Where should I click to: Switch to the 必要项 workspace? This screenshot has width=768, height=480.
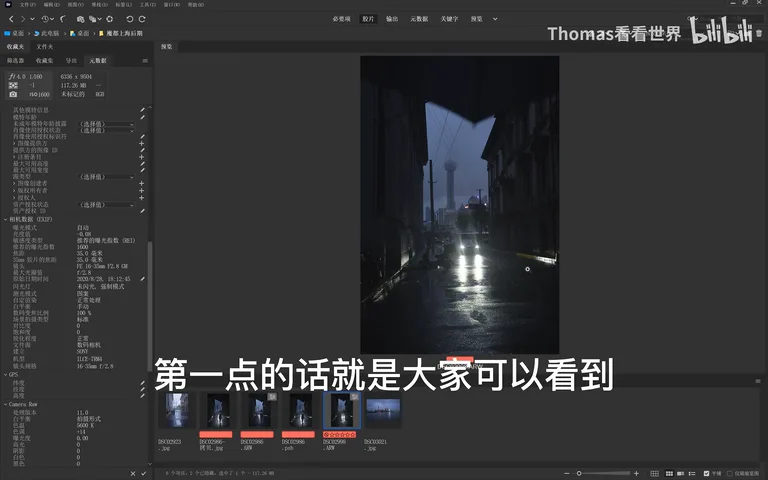pyautogui.click(x=341, y=19)
